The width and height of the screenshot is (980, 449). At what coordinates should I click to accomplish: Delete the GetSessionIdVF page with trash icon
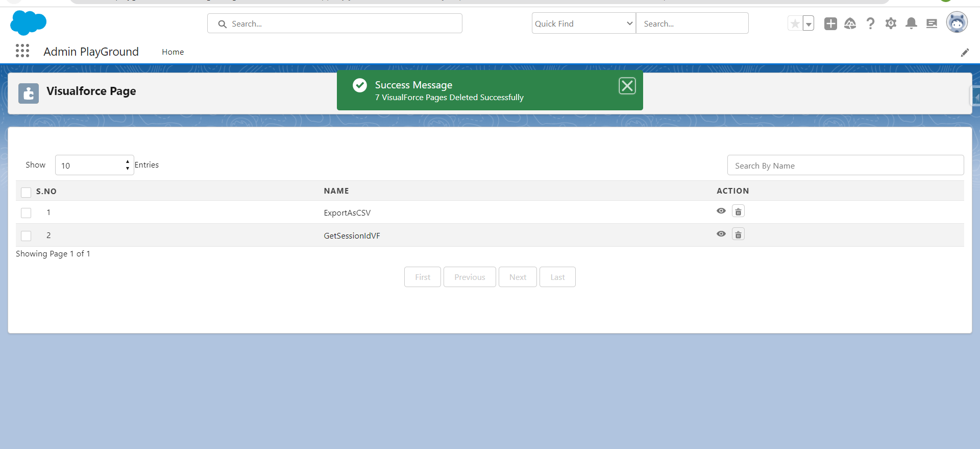pyautogui.click(x=738, y=234)
